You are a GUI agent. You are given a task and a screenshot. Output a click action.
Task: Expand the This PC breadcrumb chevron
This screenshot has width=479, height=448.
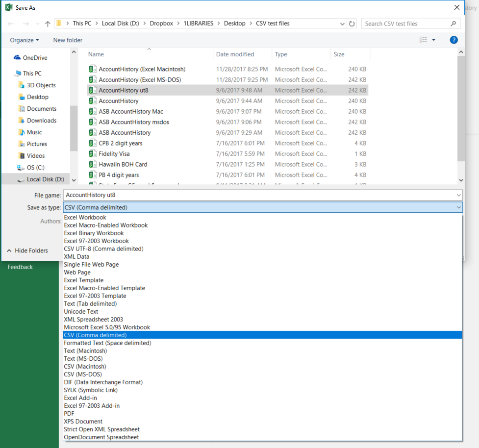(97, 24)
